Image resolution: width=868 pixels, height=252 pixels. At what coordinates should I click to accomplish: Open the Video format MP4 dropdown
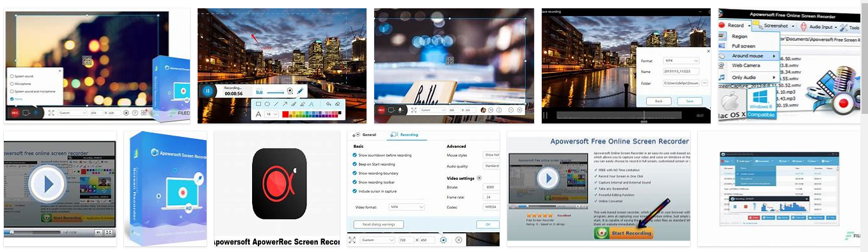(407, 207)
